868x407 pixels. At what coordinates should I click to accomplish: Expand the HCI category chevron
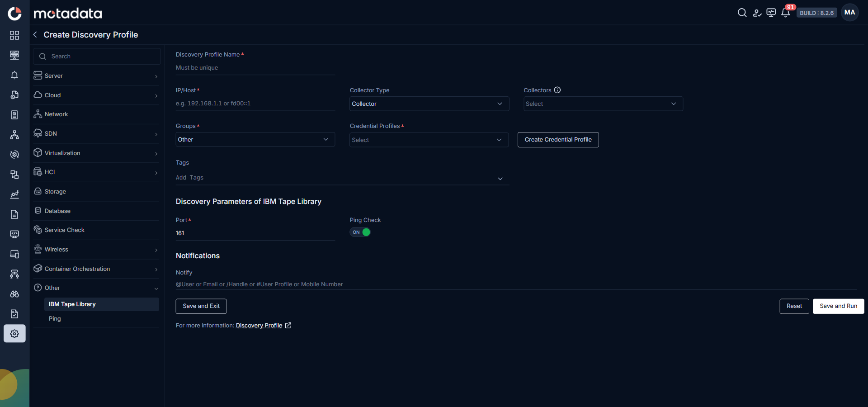pos(156,173)
